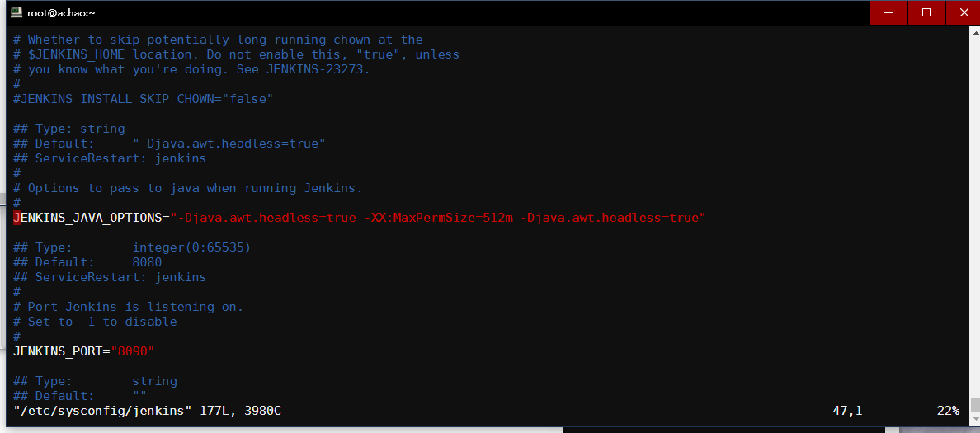Click the terminal scrollbar thumb
Viewport: 980px width, 433px height.
[973, 404]
